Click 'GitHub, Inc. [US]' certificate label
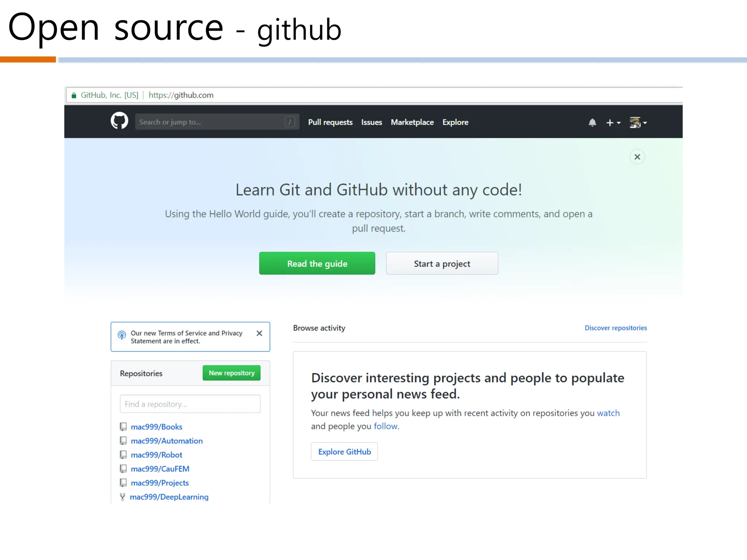The height and width of the screenshot is (560, 747). [x=109, y=95]
